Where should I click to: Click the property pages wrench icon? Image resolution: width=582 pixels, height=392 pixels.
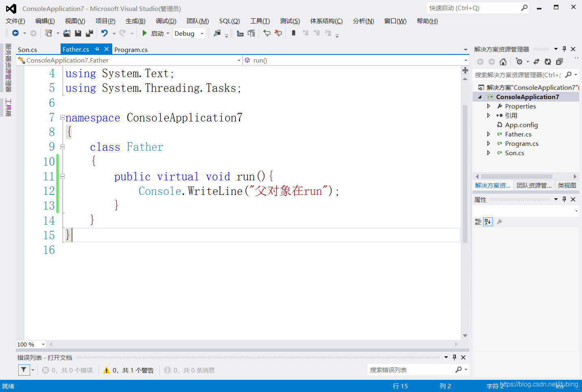click(x=499, y=222)
